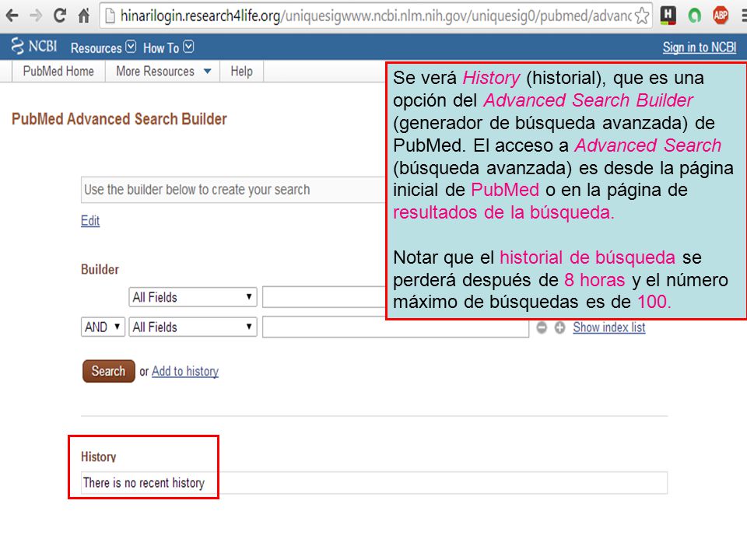Viewport: 747px width, 560px height.
Task: Open the first All Fields dropdown
Action: click(192, 297)
